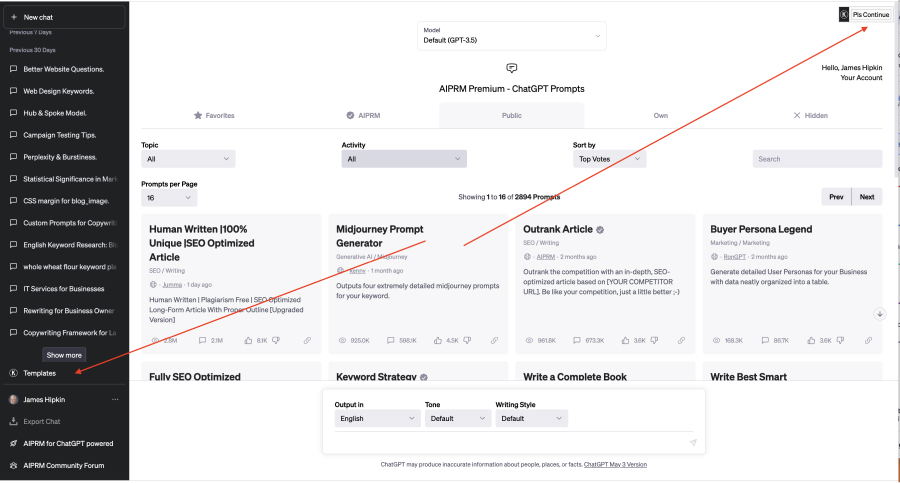Screen dimensions: 900x483
Task: Open the James Hipkin account three-dot menu
Action: [115, 399]
